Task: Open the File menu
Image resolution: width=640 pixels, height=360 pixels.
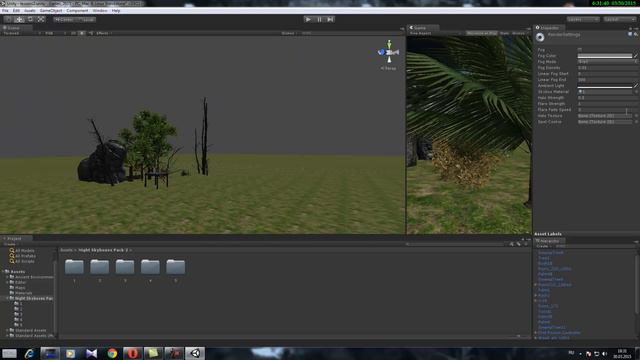Action: (x=5, y=11)
